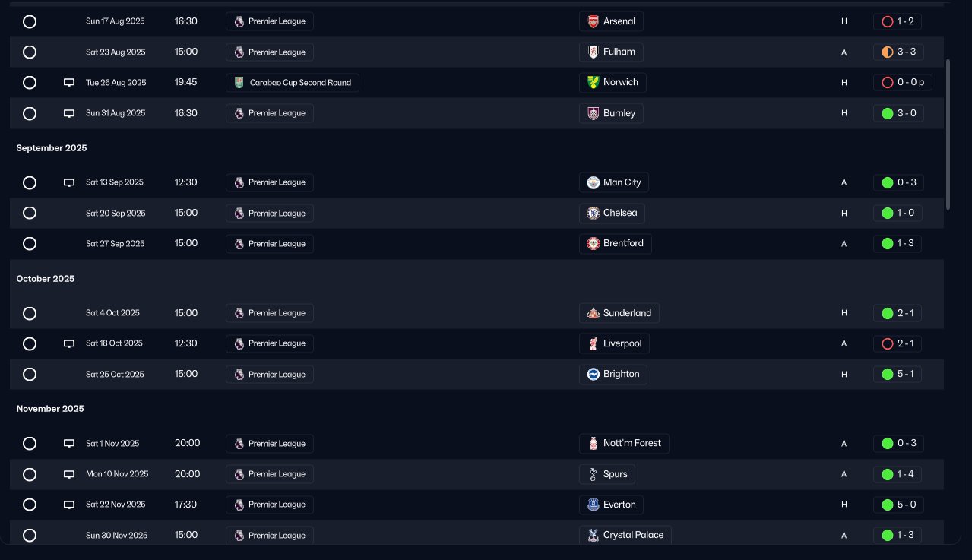
Task: Click the TV icon for Burnley match
Action: pos(69,113)
